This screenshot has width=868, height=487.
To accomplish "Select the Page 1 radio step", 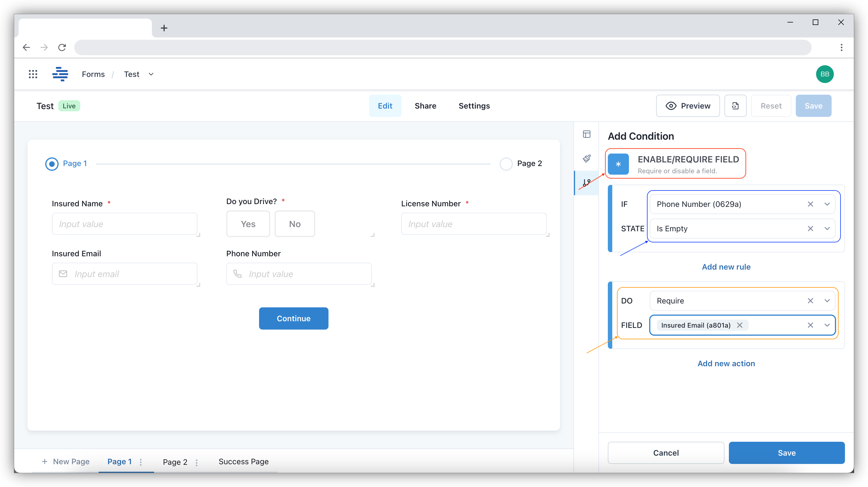I will click(52, 164).
